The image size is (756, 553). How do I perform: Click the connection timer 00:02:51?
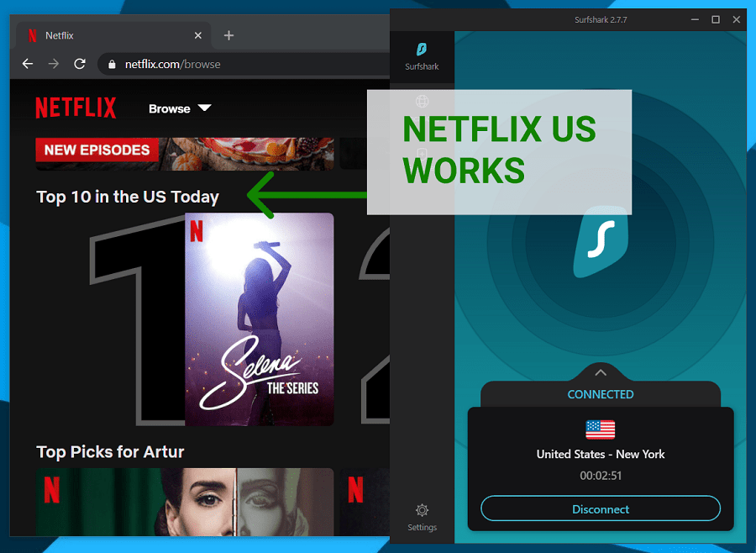pyautogui.click(x=601, y=476)
